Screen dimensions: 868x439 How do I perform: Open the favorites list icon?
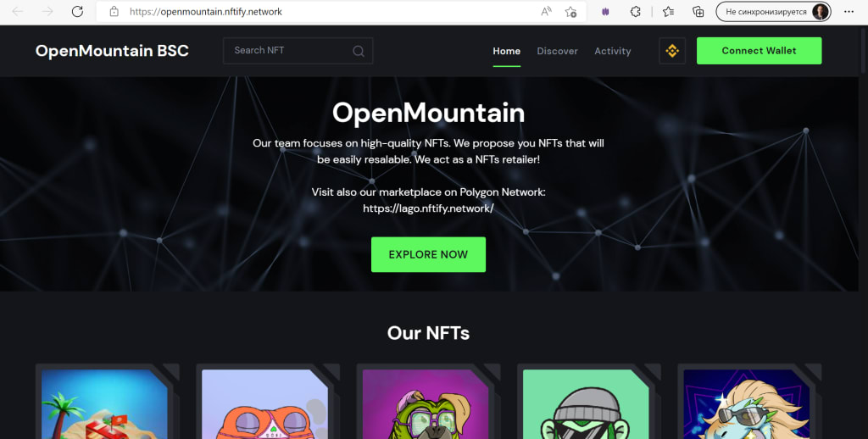pos(668,12)
